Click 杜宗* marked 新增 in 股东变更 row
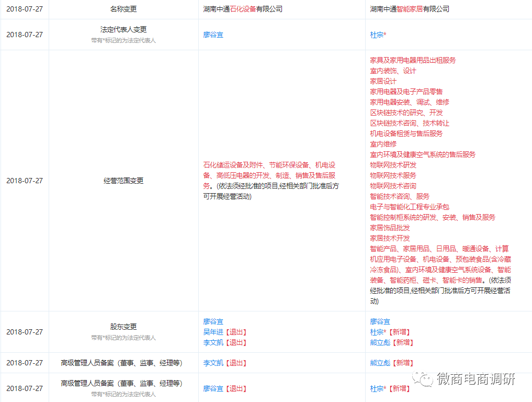 pyautogui.click(x=378, y=332)
